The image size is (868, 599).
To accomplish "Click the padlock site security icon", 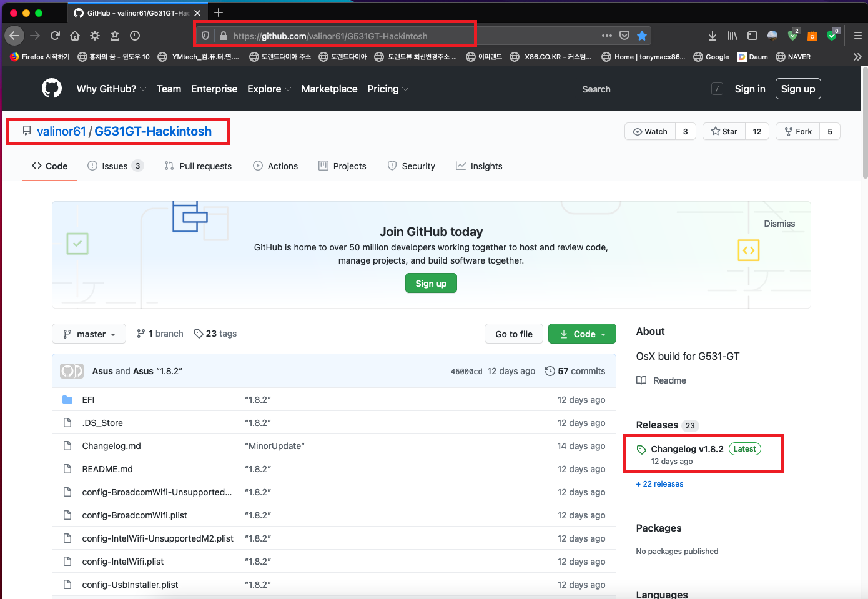I will tap(223, 36).
